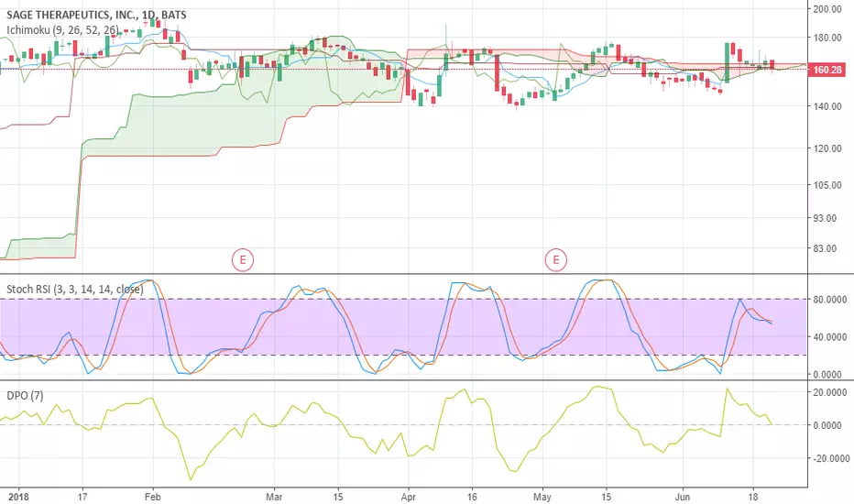Click the 120.00 price axis label
Image resolution: width=854 pixels, height=504 pixels.
[827, 148]
